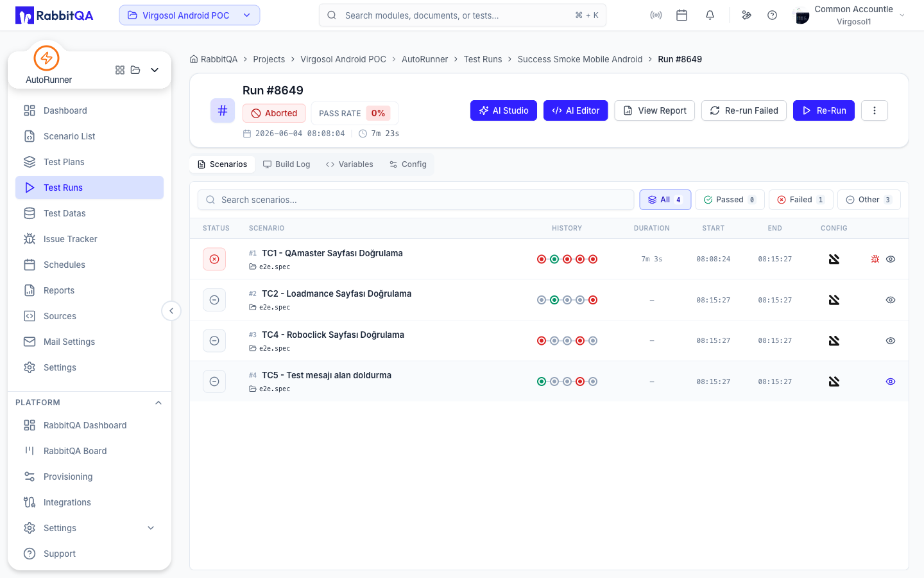Toggle the eye icon for TC5 row
Screen dimensions: 924x578
(x=891, y=381)
